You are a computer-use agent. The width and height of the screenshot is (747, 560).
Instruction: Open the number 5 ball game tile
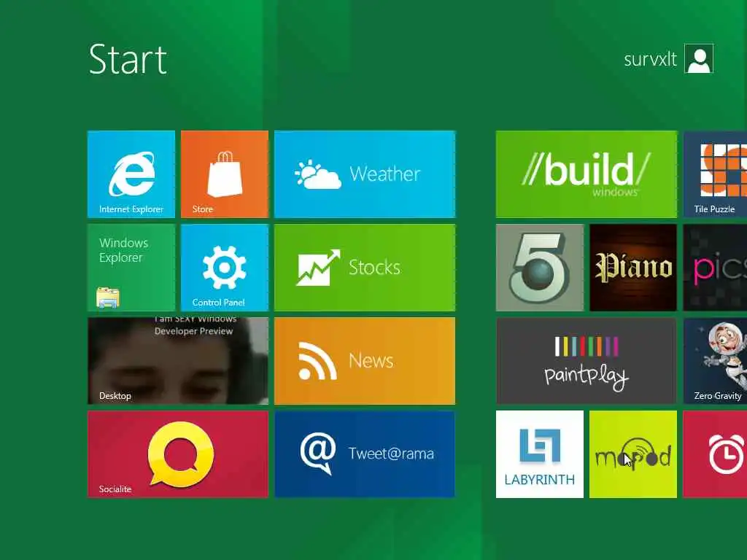click(539, 268)
